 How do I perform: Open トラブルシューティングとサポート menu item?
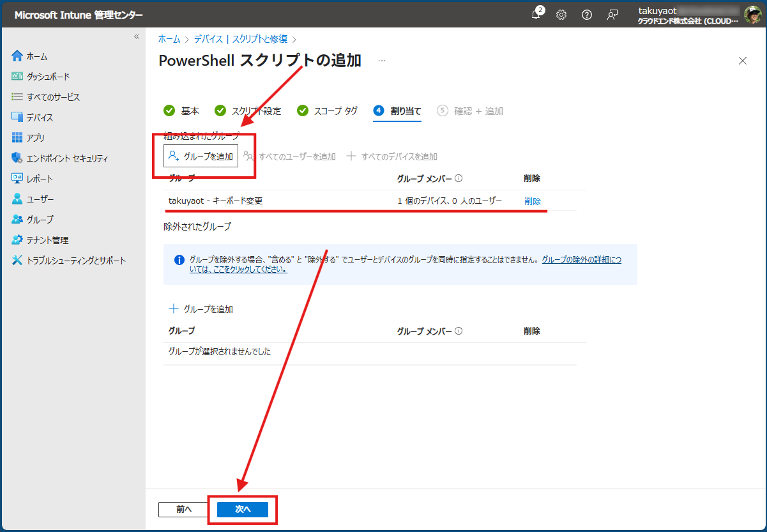(76, 261)
